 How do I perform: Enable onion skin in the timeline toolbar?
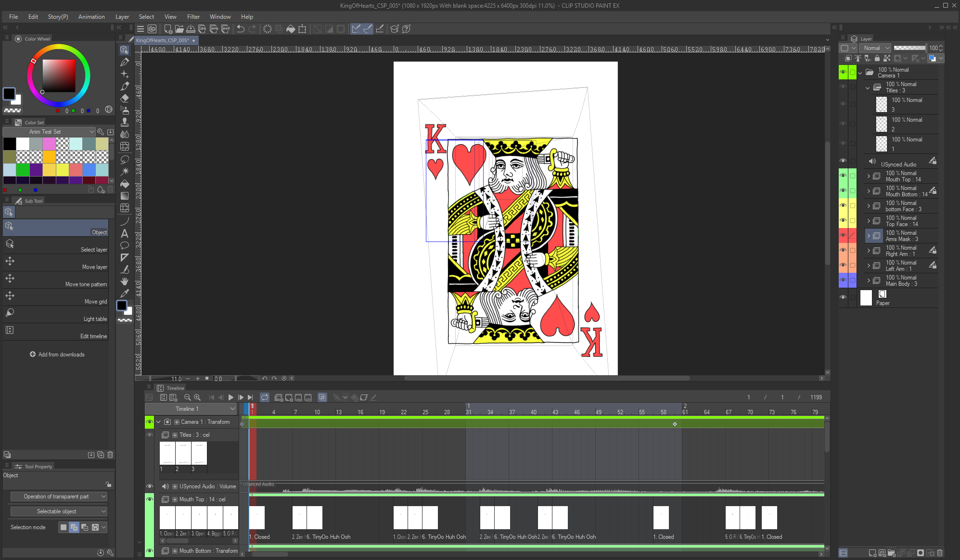click(x=322, y=397)
